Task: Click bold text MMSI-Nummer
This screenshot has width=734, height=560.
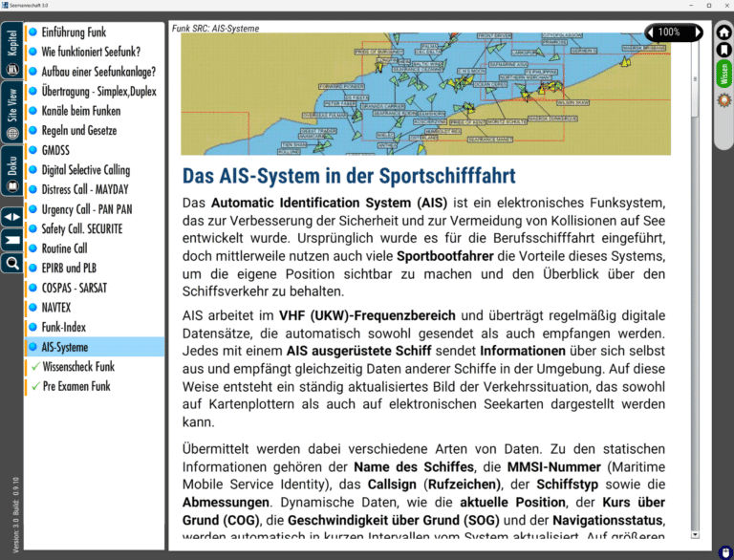Action: (x=553, y=466)
